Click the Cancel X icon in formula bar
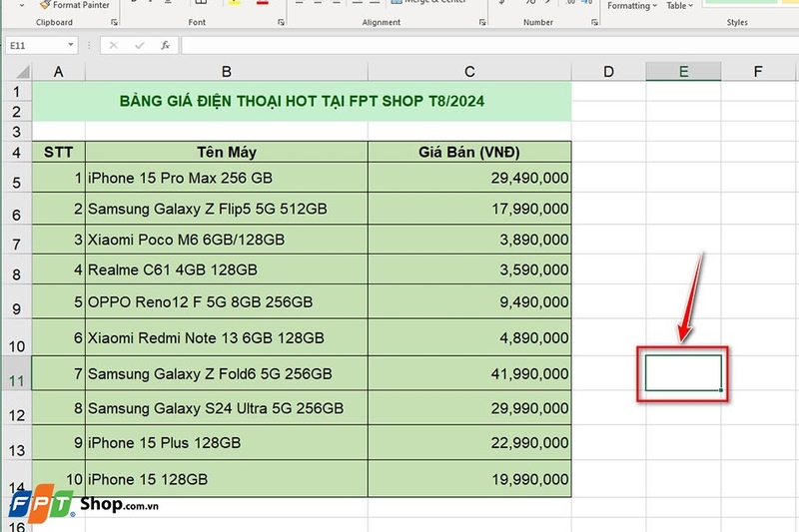Screen dimensions: 799x532 [113, 45]
